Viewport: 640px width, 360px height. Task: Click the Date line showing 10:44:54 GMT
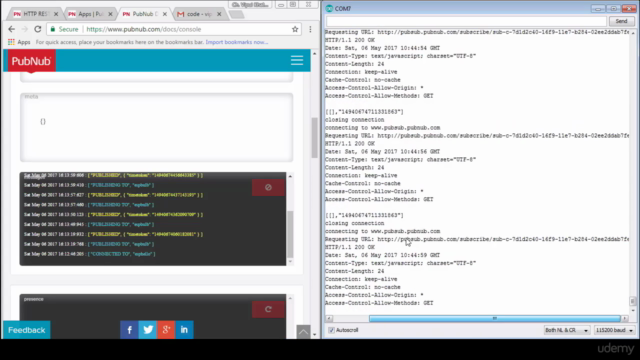tap(382, 48)
